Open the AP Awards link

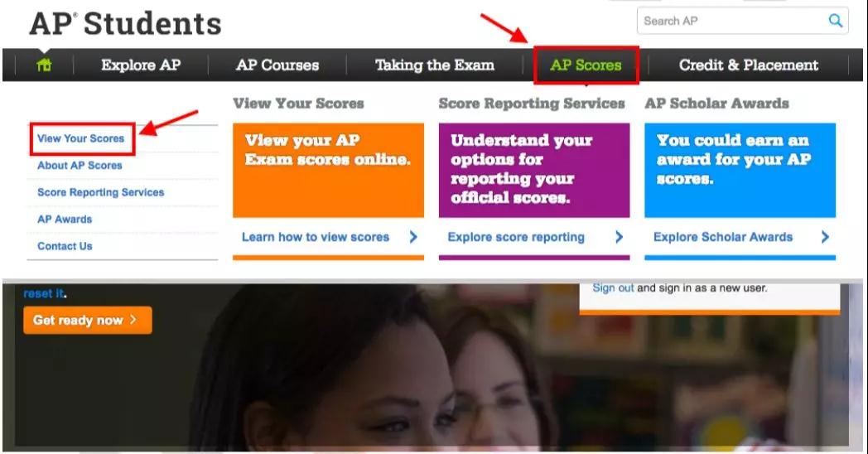coord(65,220)
